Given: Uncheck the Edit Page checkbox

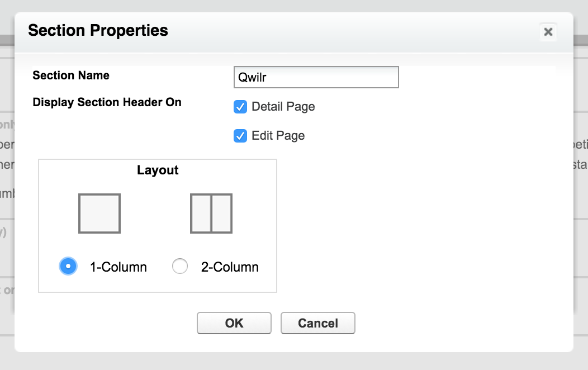Looking at the screenshot, I should click(x=240, y=136).
